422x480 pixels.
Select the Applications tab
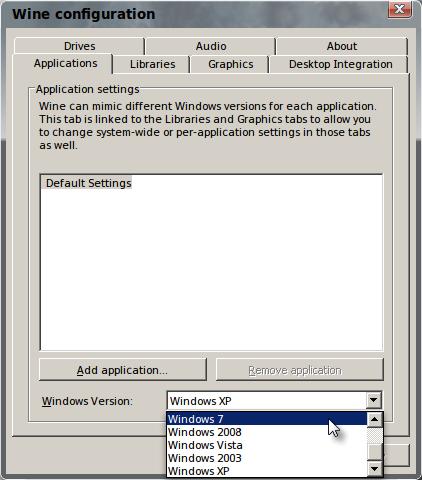tap(63, 63)
